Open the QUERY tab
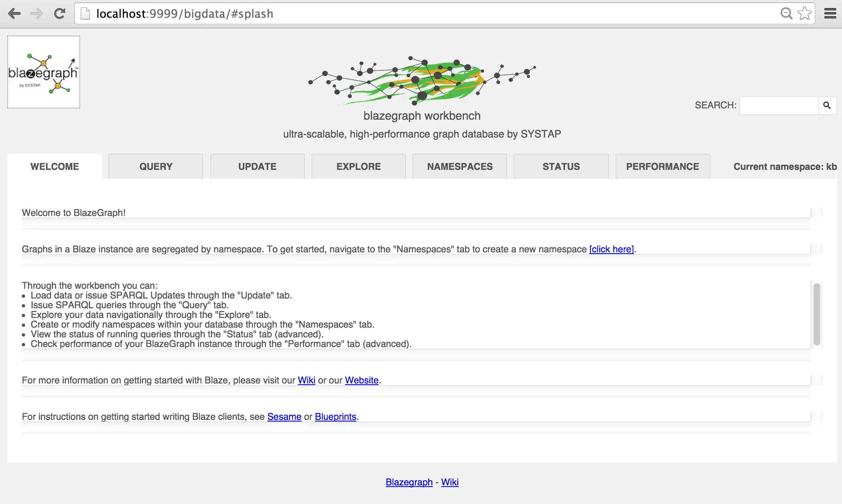Screen dimensions: 842x504 point(156,166)
